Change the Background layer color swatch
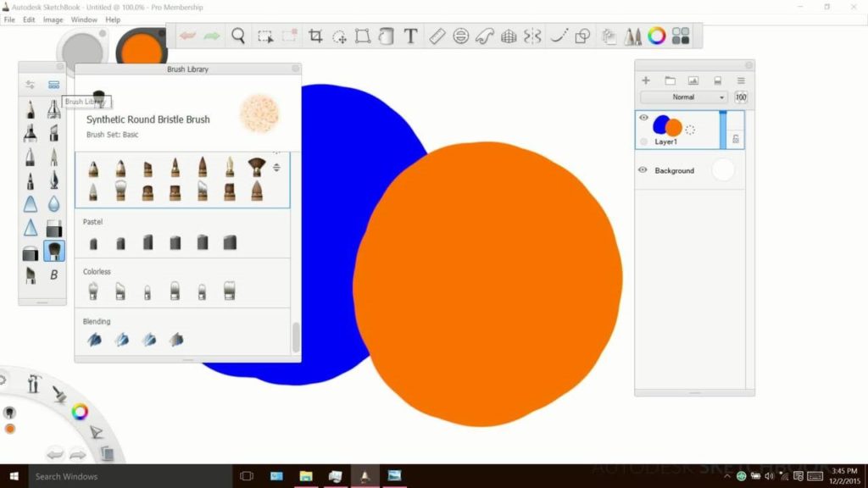Viewport: 868px width, 488px height. (x=723, y=169)
